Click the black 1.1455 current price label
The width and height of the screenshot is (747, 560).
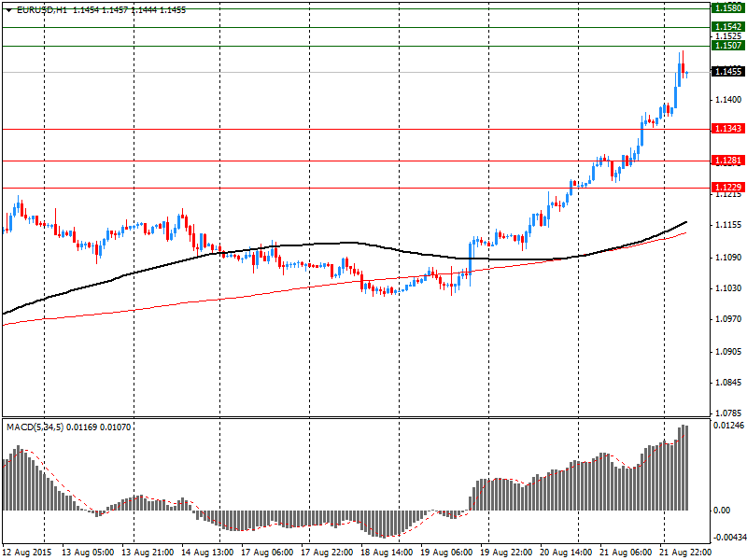coord(728,72)
